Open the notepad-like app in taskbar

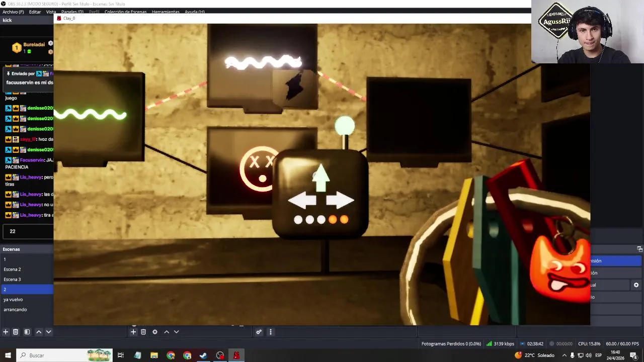[137, 355]
